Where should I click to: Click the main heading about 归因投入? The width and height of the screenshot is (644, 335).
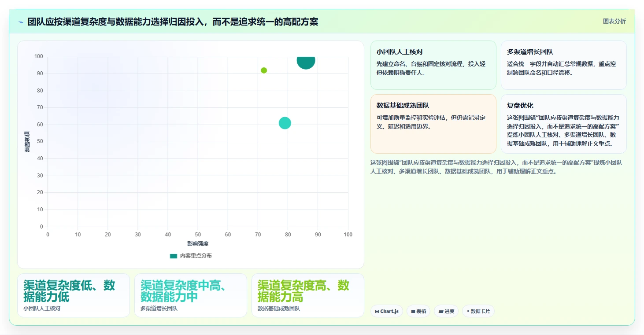point(173,22)
